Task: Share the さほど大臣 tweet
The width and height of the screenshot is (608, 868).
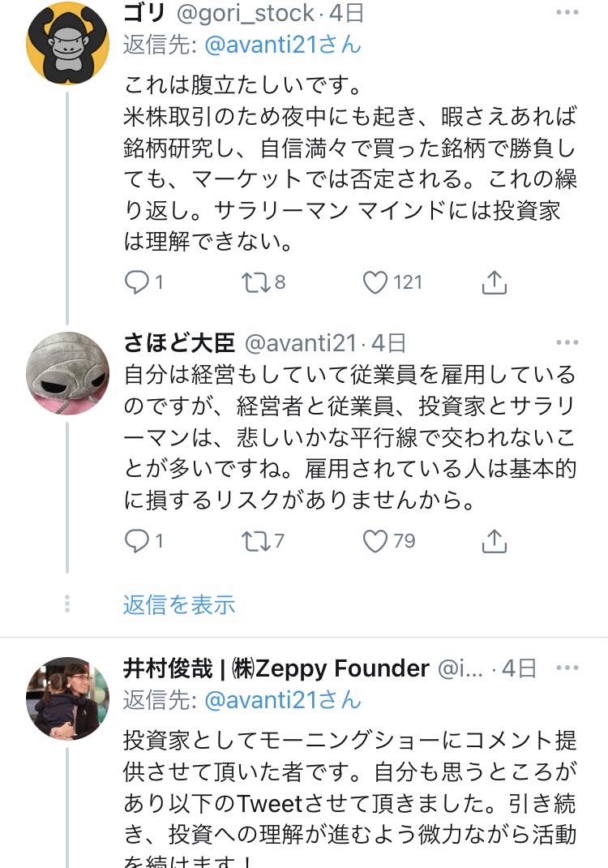Action: (494, 541)
